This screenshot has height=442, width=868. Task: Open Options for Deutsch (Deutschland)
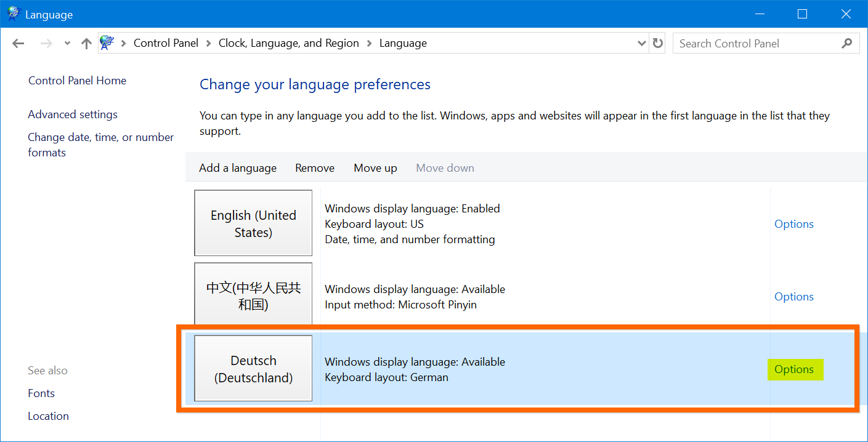[x=794, y=369]
